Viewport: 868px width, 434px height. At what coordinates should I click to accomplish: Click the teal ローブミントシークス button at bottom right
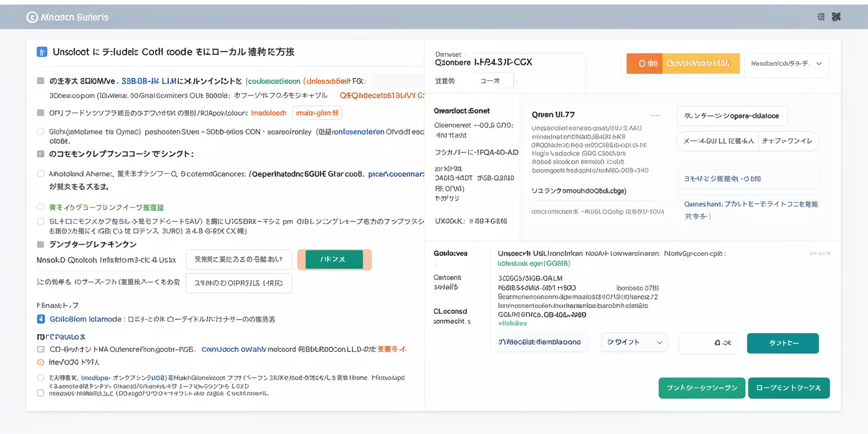pos(788,388)
